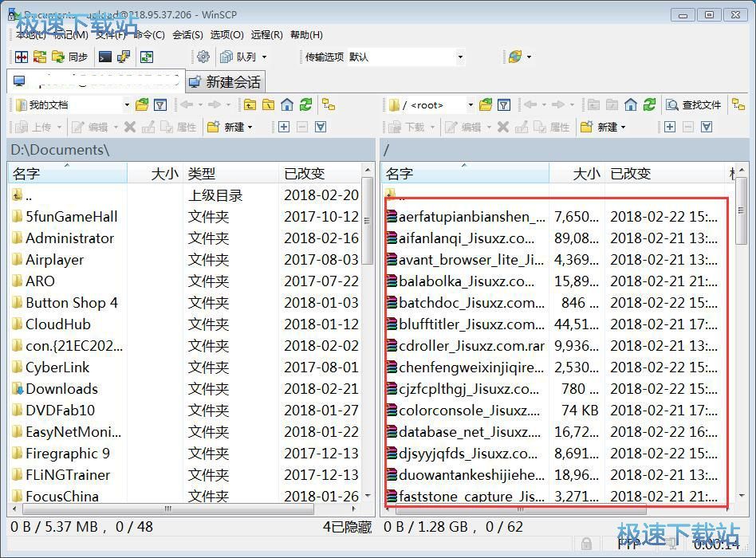Click the local panel filter icon
Image resolution: width=756 pixels, height=558 pixels.
click(x=160, y=104)
